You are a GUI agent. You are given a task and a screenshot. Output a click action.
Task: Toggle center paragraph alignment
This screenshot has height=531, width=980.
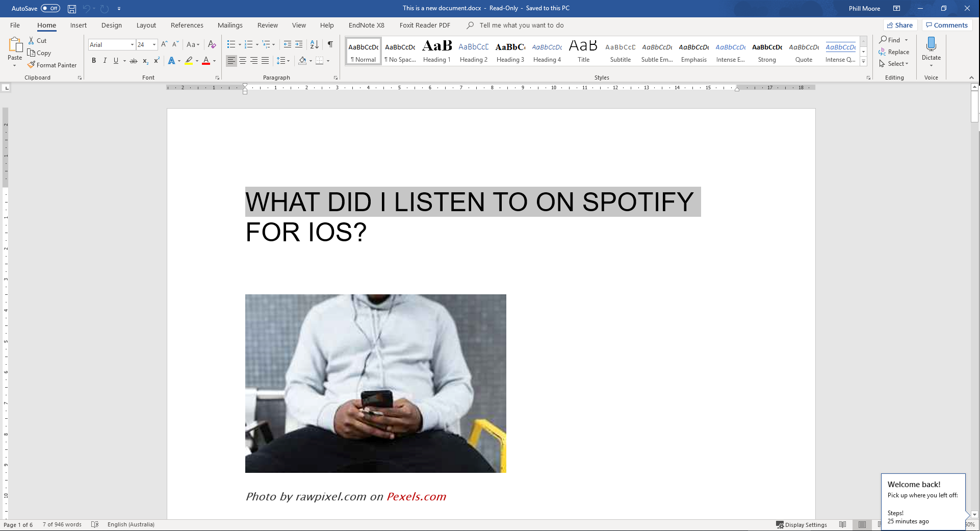(243, 61)
